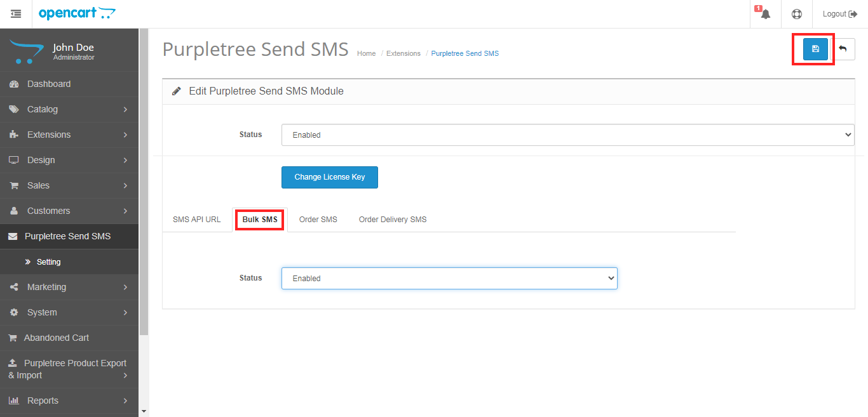Open Dashboard from the sidebar
The height and width of the screenshot is (417, 868).
(x=49, y=84)
